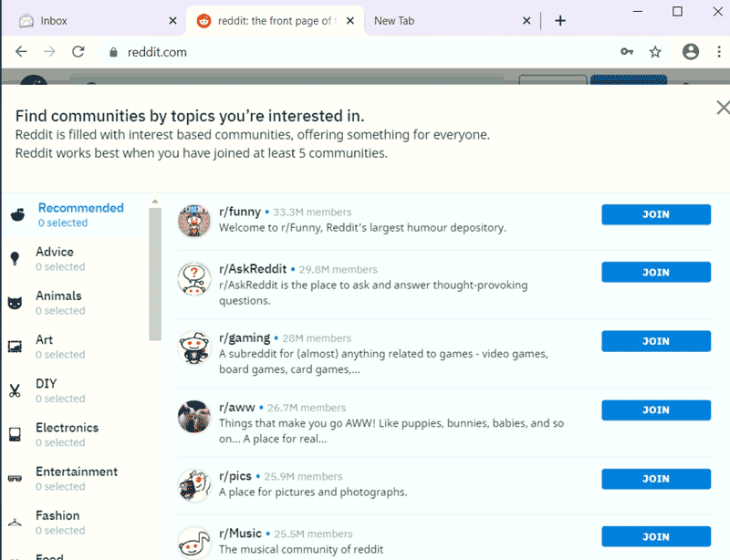This screenshot has width=730, height=560.
Task: Click the category list scroll-up arrow
Action: click(x=155, y=202)
